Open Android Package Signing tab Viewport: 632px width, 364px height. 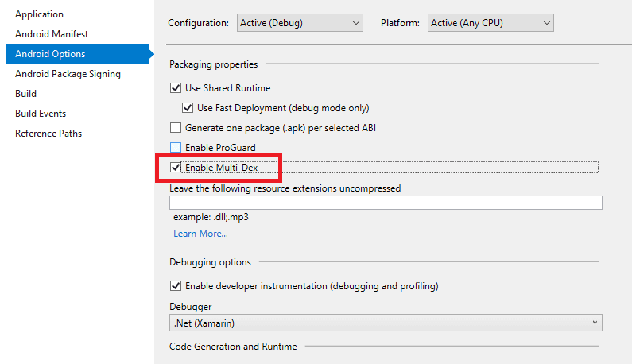(x=68, y=74)
